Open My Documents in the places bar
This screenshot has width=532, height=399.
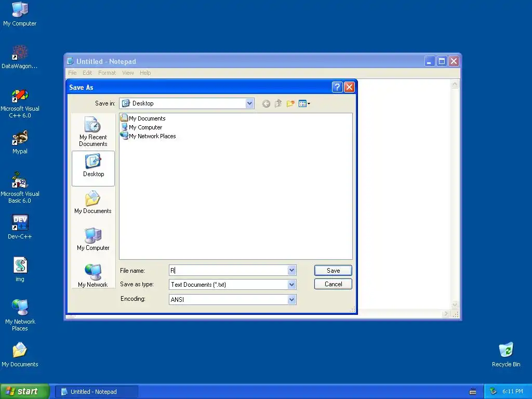point(93,202)
